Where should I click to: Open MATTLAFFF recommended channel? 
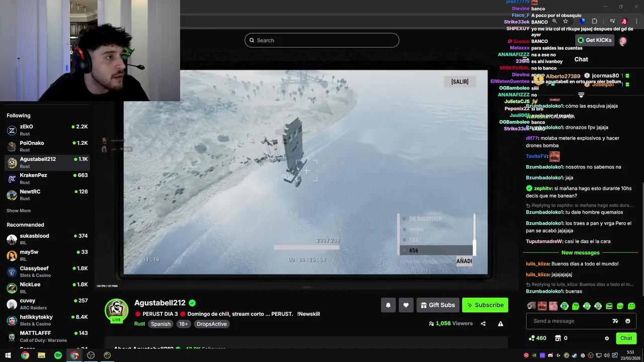(47, 336)
